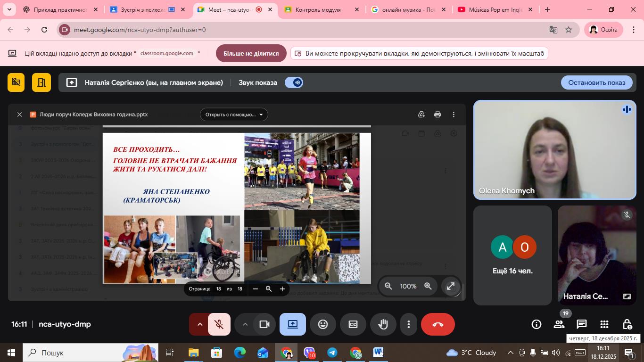Click the Більше не ділитися button
This screenshot has width=644, height=362.
(x=251, y=53)
